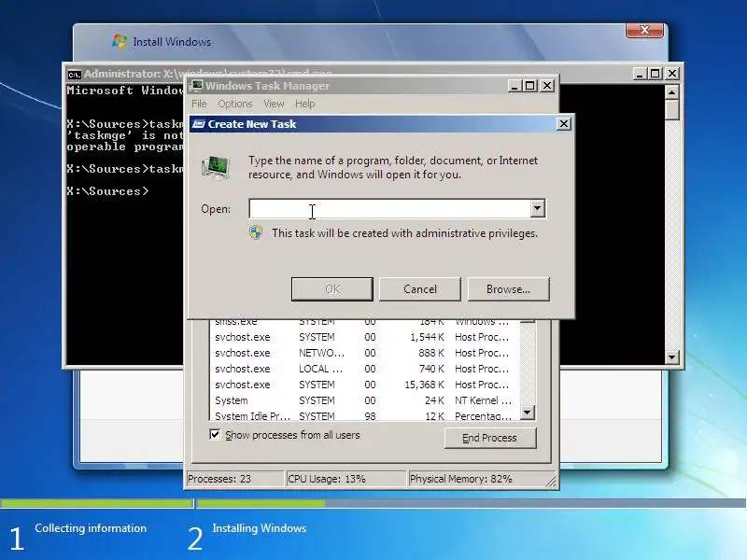The width and height of the screenshot is (747, 560).
Task: Click the Create New Task title bar icon
Action: coord(198,124)
